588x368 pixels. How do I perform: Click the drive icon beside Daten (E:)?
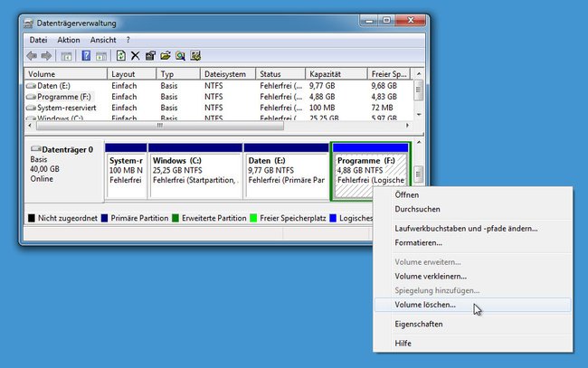point(31,86)
